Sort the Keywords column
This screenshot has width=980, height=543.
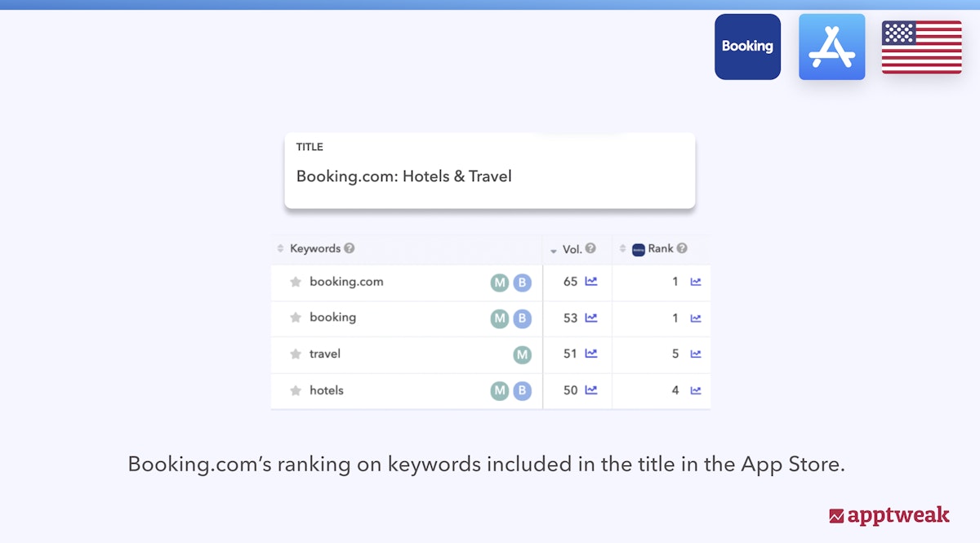point(278,248)
